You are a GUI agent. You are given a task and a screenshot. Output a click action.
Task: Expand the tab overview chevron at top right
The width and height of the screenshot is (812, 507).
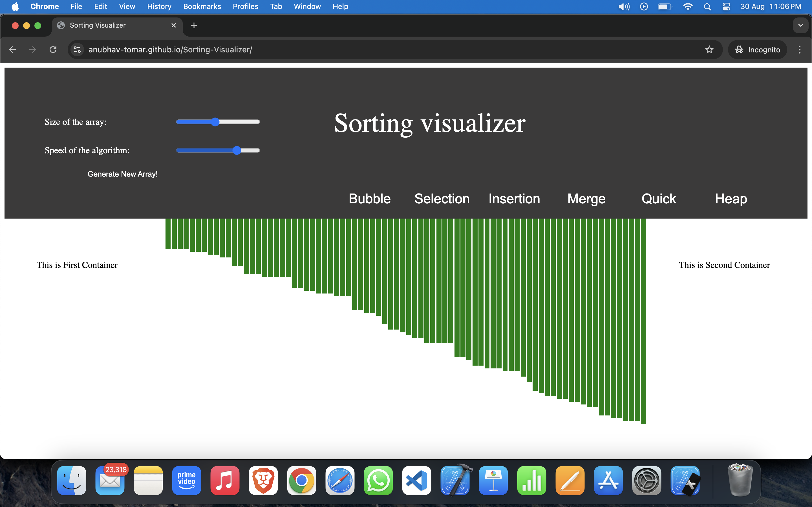801,25
